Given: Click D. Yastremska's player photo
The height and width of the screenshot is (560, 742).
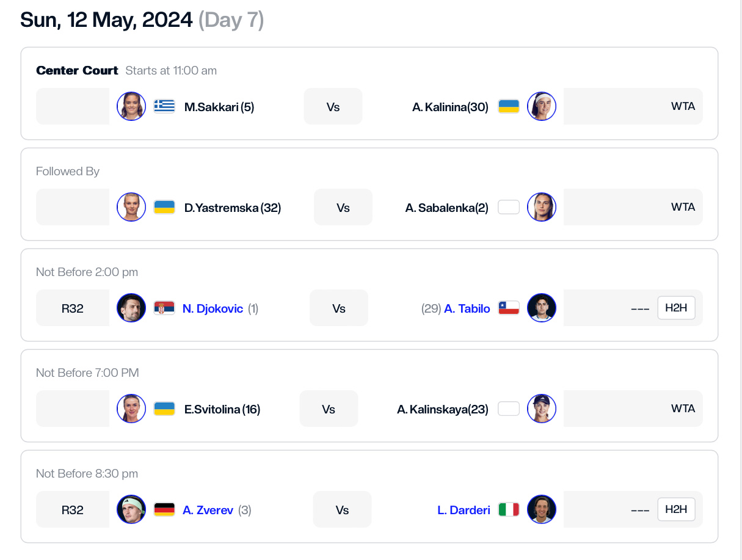Looking at the screenshot, I should [131, 207].
